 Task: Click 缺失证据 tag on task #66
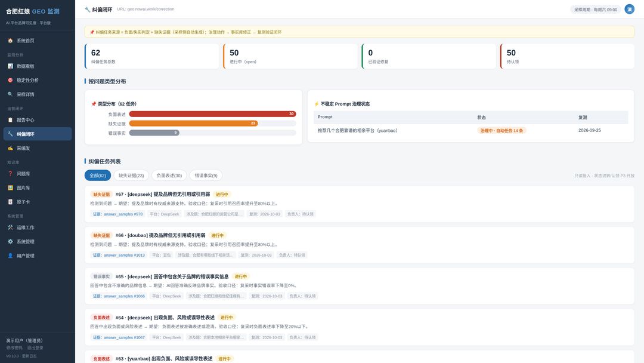click(101, 236)
